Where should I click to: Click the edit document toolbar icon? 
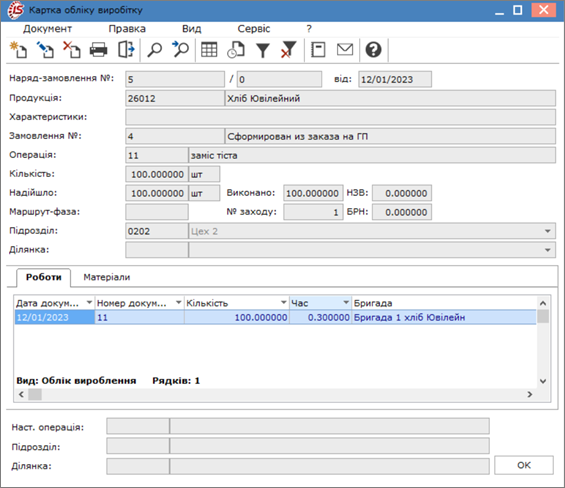point(45,50)
